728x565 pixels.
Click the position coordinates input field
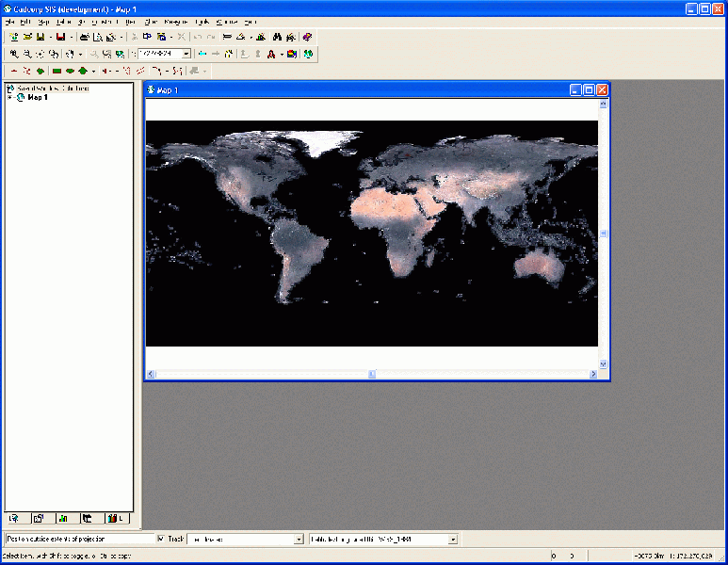point(79,540)
